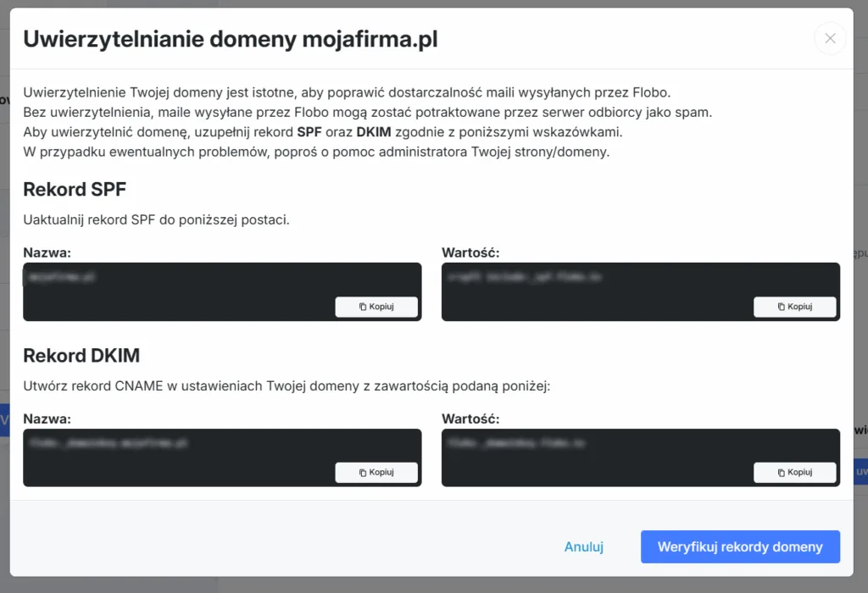Select the dark DKIM Nazwa record field
Screen dimensions: 868x593
pos(170,442)
